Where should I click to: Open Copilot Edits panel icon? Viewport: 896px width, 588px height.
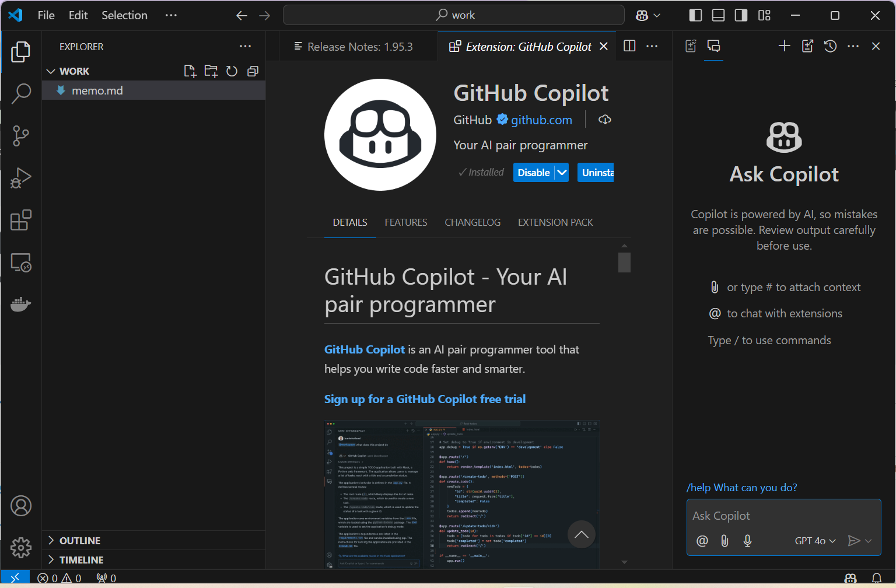[691, 46]
